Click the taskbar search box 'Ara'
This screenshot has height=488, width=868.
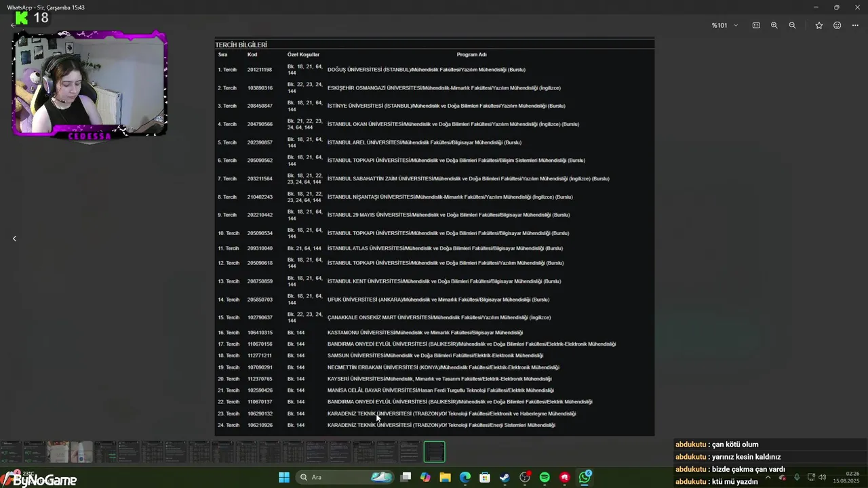click(x=344, y=477)
